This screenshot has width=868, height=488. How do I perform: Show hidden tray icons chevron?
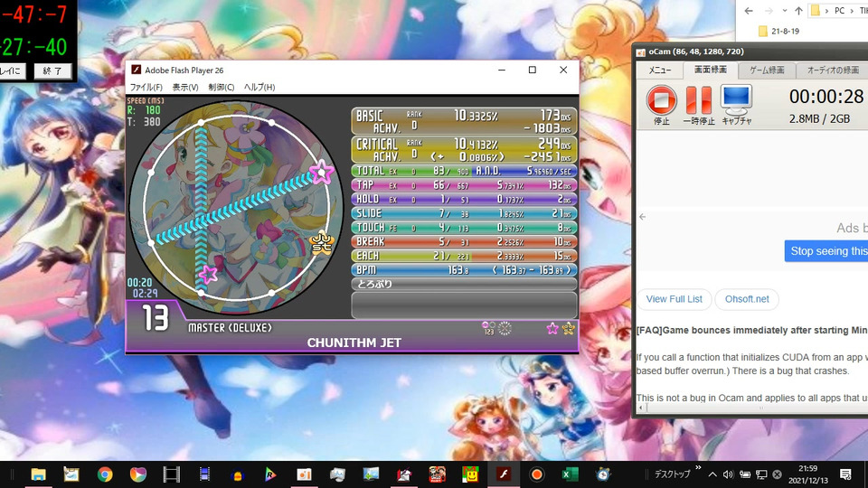[712, 474]
